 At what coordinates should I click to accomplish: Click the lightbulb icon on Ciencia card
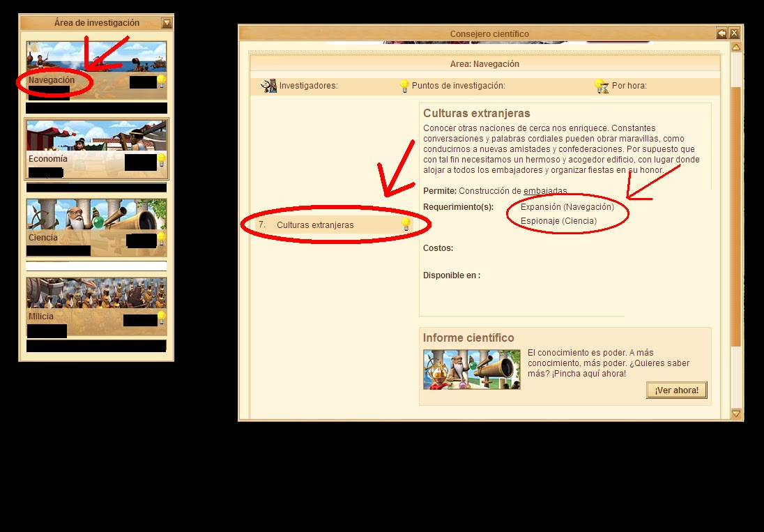coord(162,239)
